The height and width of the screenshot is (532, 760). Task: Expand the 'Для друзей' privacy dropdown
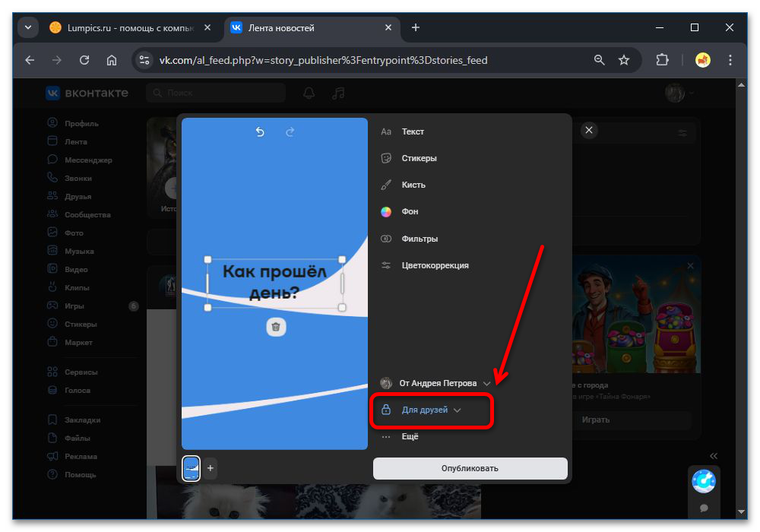430,410
